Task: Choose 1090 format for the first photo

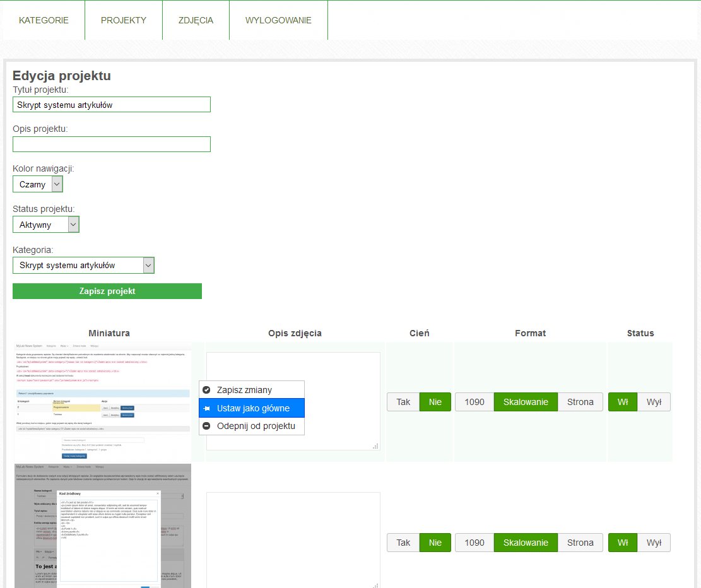Action: point(474,403)
